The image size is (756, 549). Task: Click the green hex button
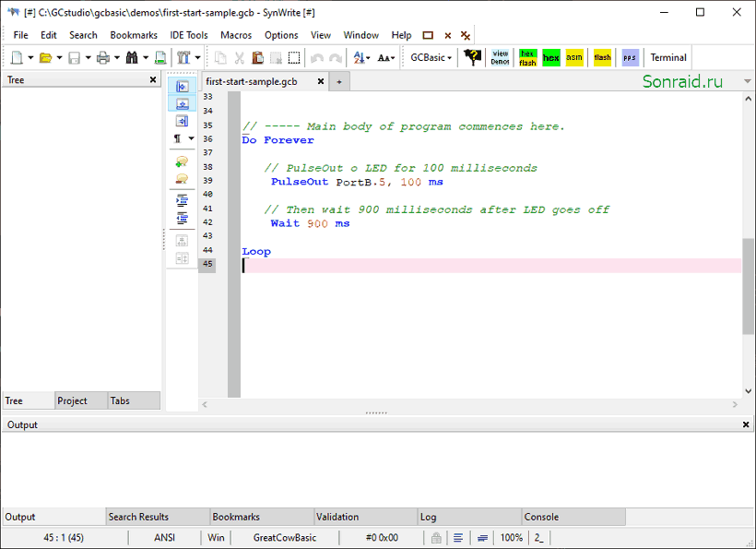551,57
